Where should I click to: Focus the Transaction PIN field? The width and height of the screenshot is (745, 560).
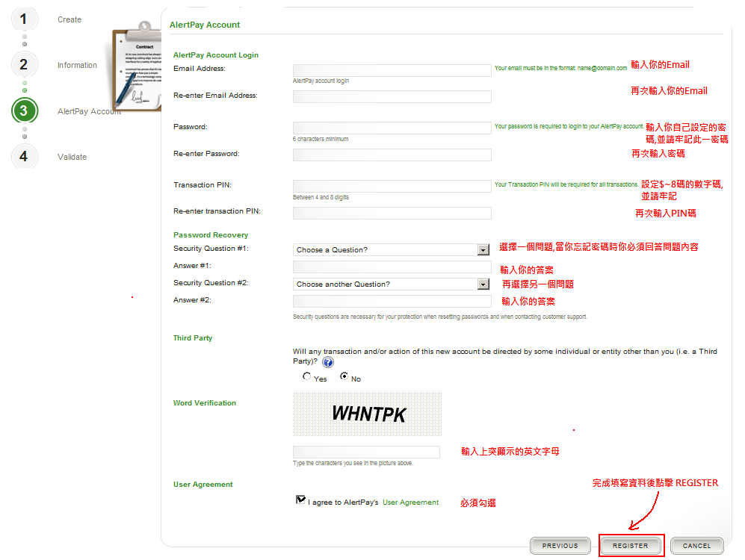[392, 186]
